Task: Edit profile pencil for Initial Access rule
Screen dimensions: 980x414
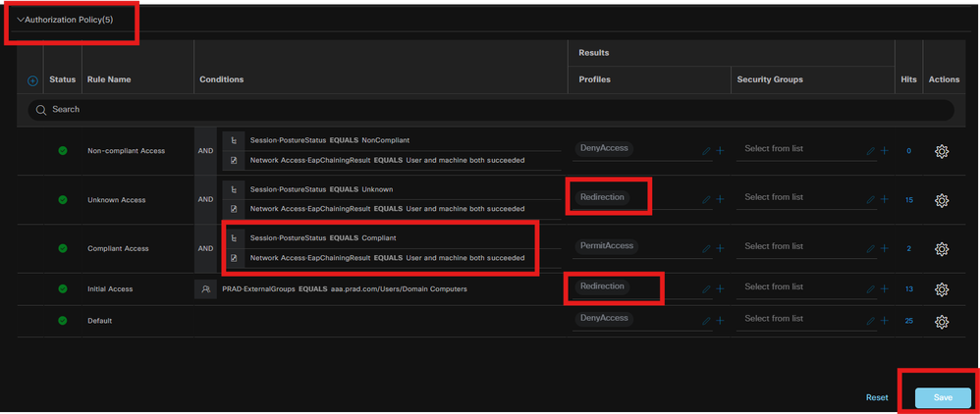Action: click(x=706, y=289)
